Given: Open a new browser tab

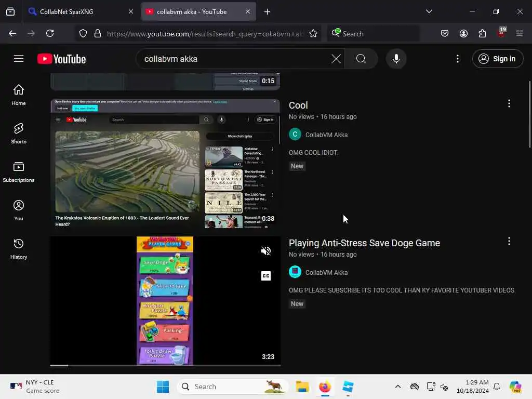Looking at the screenshot, I should coord(268,12).
